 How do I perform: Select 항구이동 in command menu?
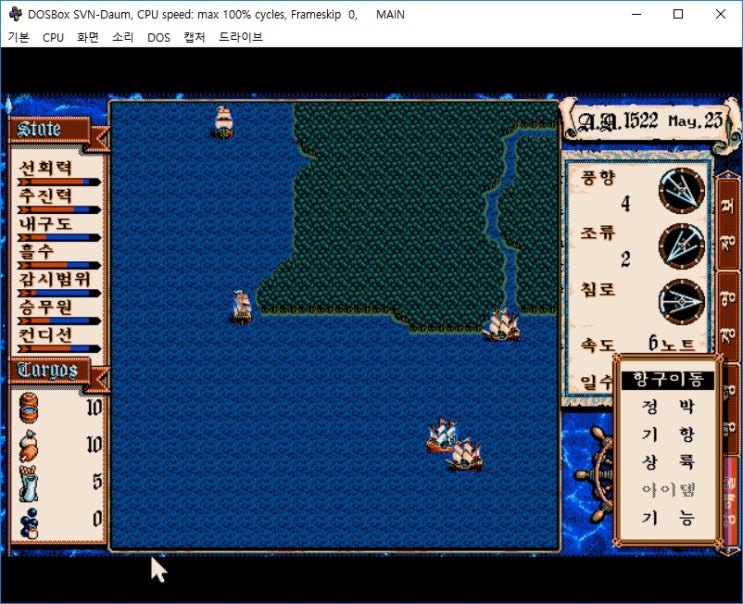point(668,380)
